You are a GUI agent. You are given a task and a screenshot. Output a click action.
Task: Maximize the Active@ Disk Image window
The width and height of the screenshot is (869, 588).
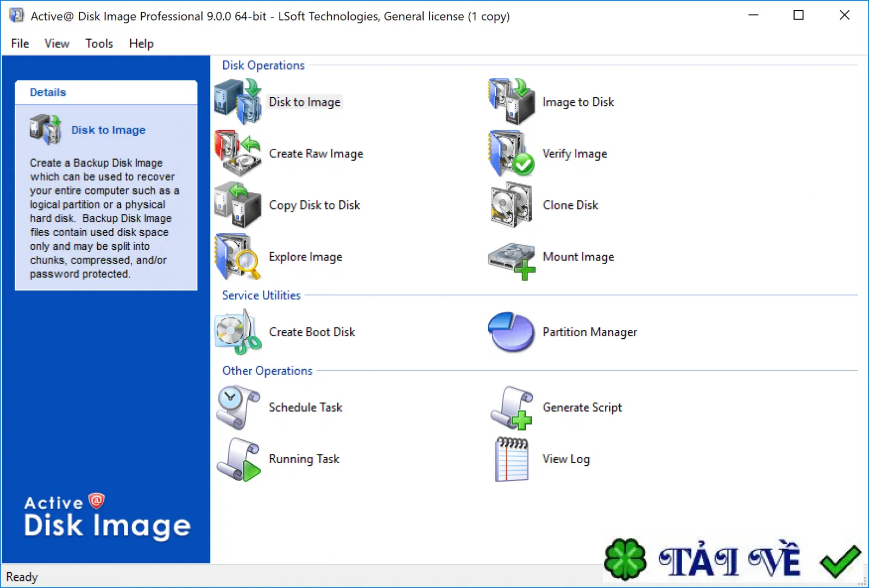pos(798,15)
